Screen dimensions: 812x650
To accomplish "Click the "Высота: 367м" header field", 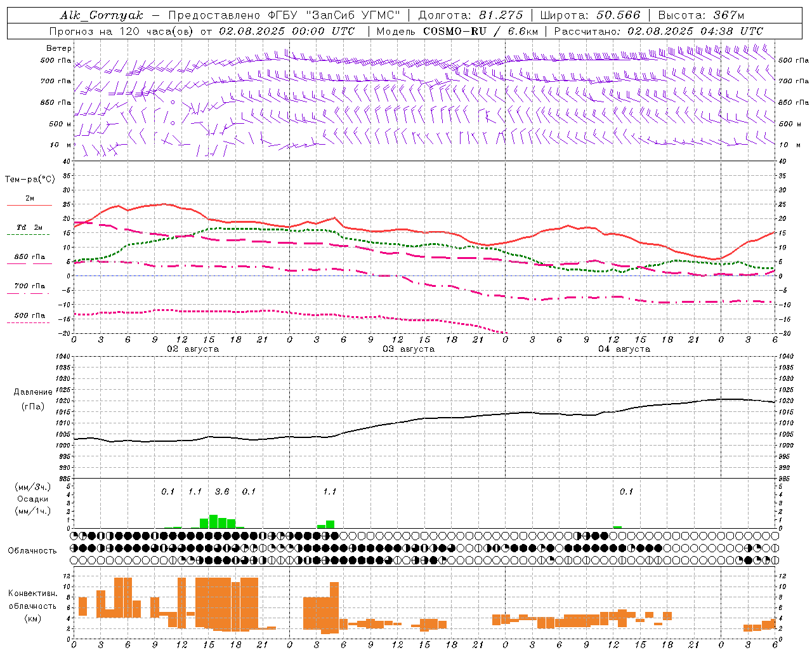I will tap(701, 15).
